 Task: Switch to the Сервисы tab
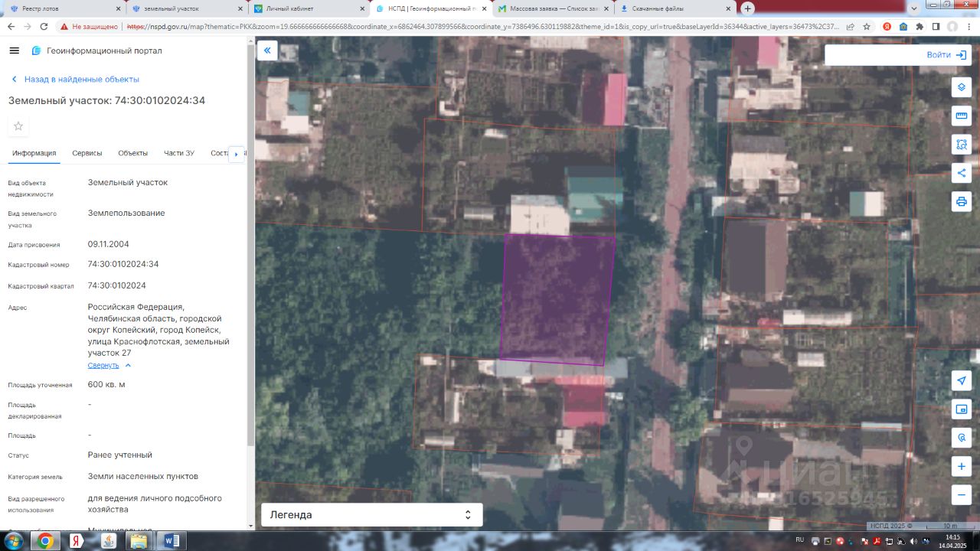point(87,153)
